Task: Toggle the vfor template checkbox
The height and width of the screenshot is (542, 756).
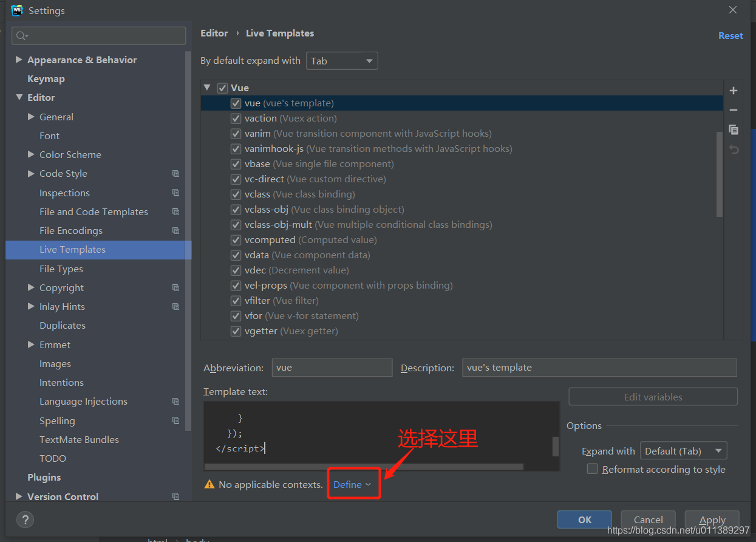Action: (x=236, y=316)
